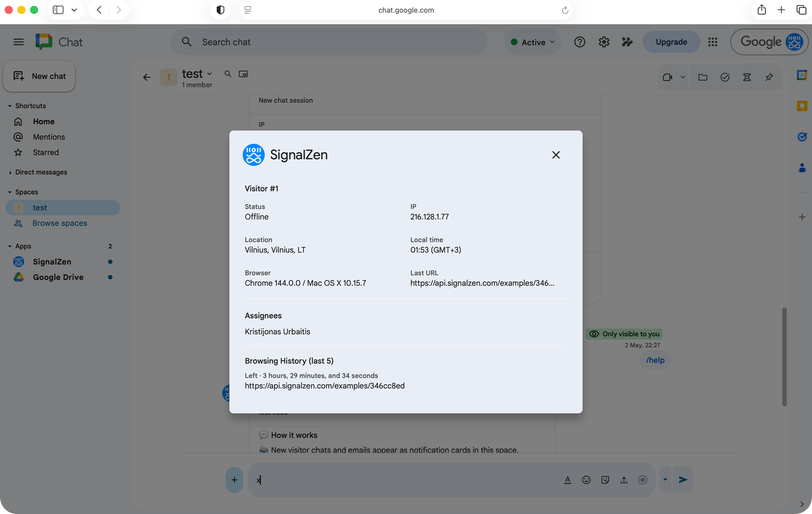812x514 pixels.
Task: Click Browse spaces link
Action: coord(60,223)
